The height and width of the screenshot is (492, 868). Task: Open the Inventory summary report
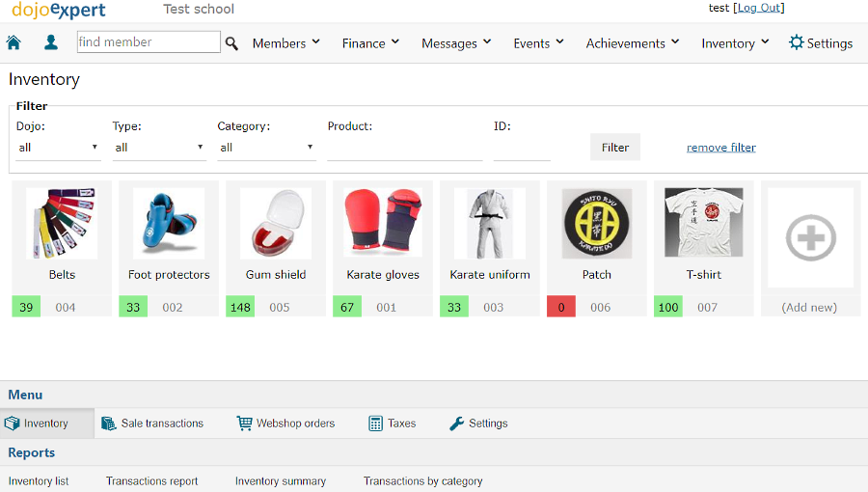click(280, 481)
